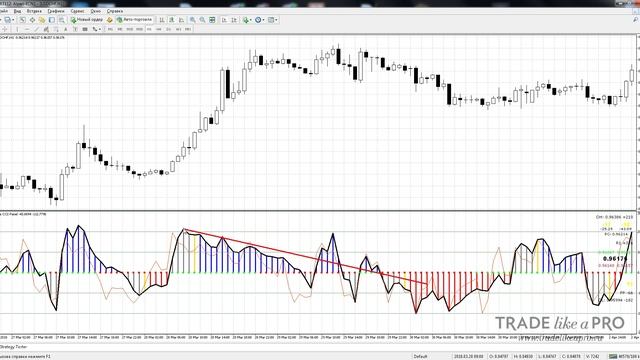Switch timeframe to M15
Viewport: 640px width, 360px height.
pyautogui.click(x=129, y=29)
